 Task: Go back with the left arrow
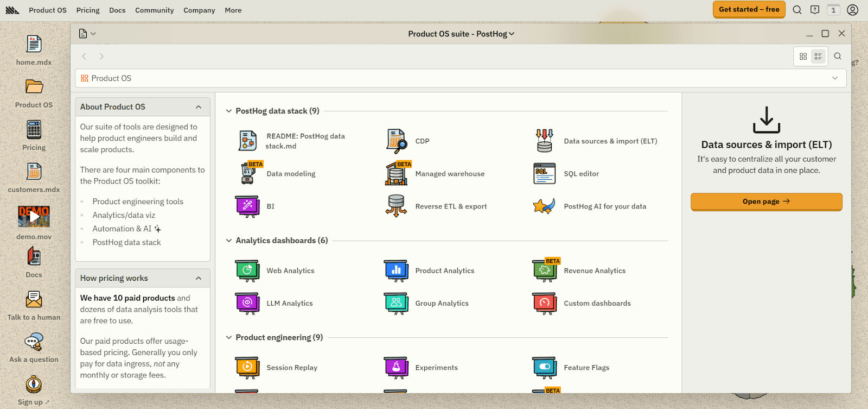(x=84, y=56)
